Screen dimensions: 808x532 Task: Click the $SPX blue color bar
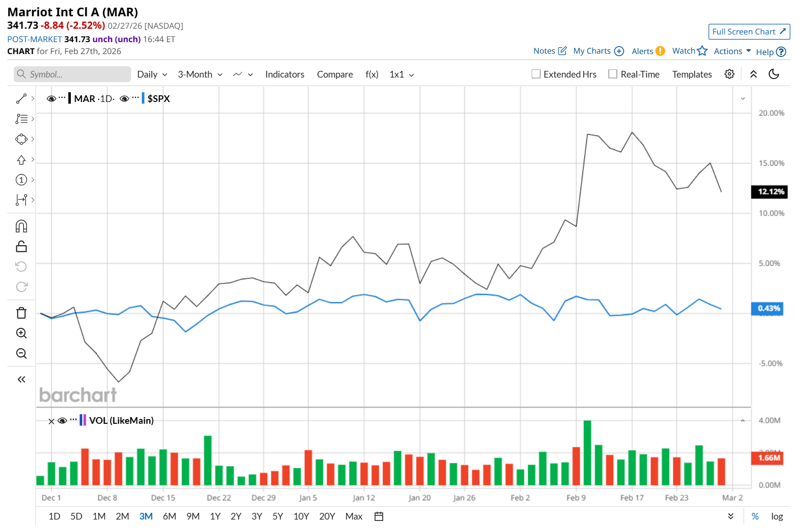(x=143, y=98)
